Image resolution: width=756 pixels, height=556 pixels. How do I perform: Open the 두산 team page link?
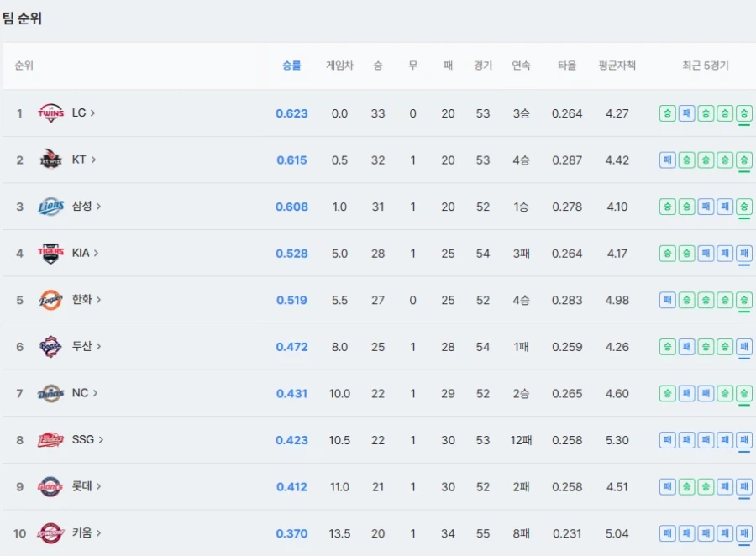coord(87,346)
